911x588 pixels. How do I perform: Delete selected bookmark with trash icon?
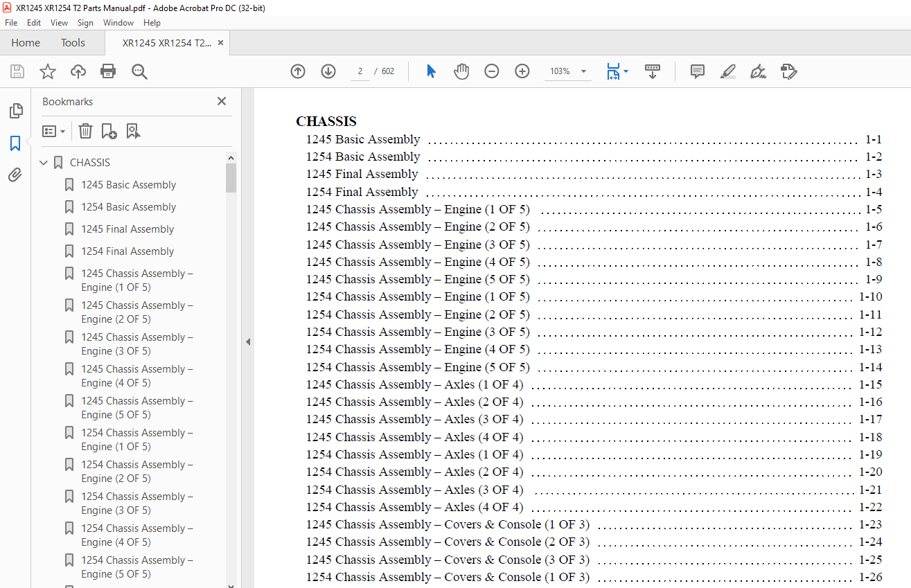tap(85, 131)
